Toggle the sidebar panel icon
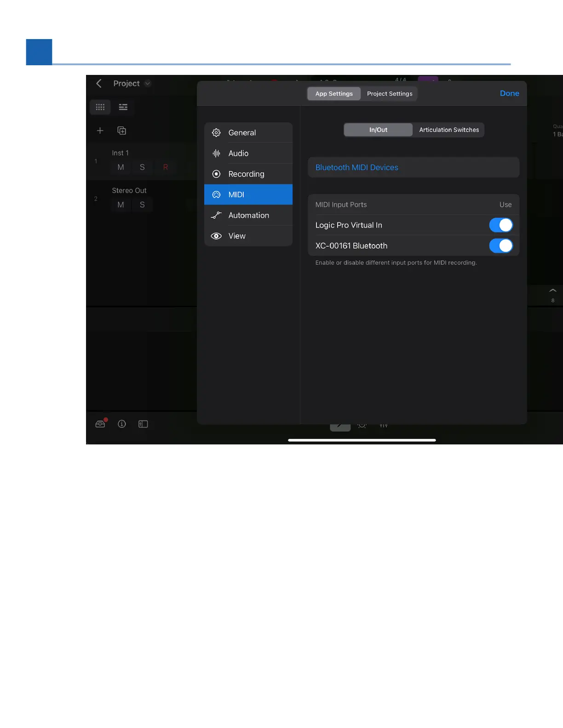Viewport: 563px width, 728px height. [143, 424]
